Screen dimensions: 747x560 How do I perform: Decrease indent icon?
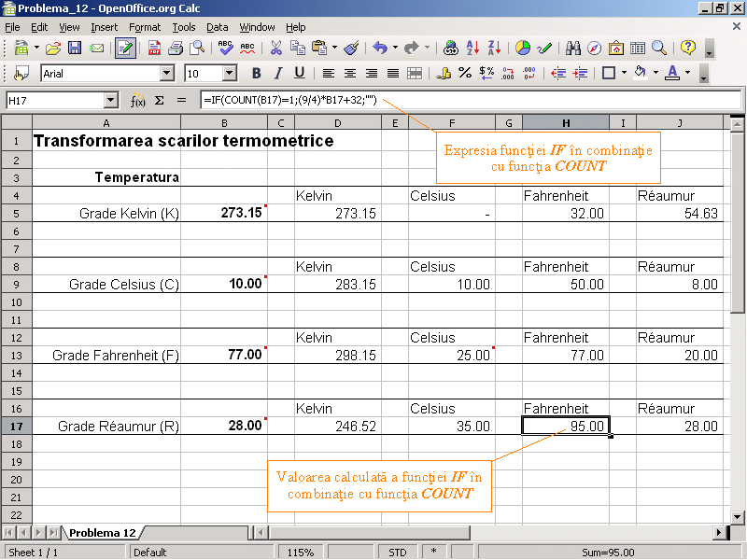click(557, 74)
